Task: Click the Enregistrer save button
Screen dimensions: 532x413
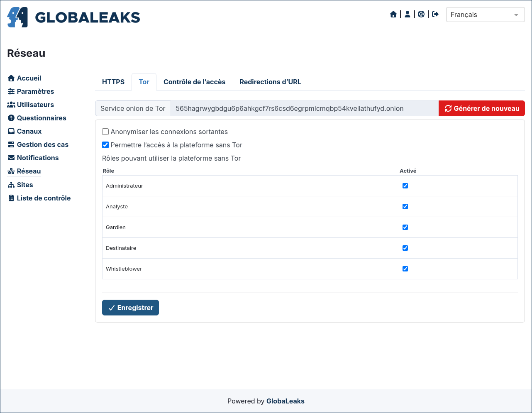Action: coord(130,308)
